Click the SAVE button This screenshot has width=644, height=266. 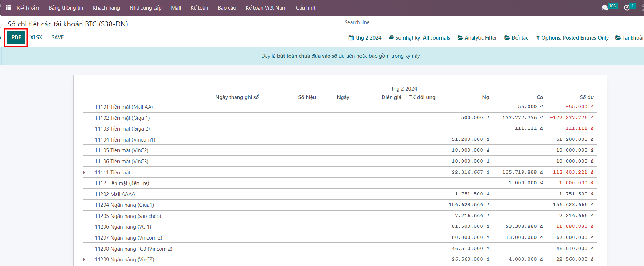57,37
